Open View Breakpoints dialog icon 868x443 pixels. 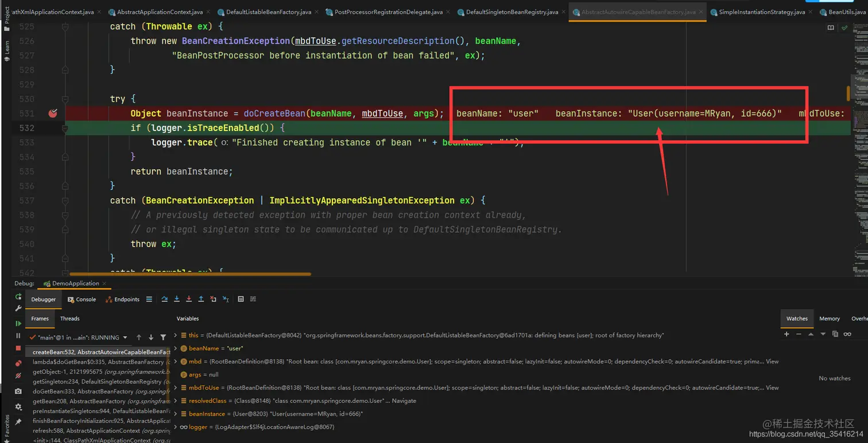pyautogui.click(x=18, y=363)
